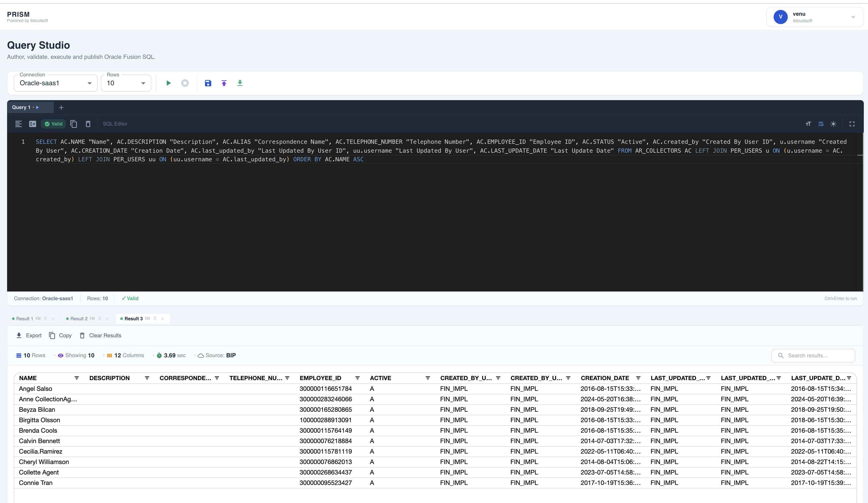Click the validate checklist icon in editor toolbar
This screenshot has width=868, height=503.
click(33, 124)
